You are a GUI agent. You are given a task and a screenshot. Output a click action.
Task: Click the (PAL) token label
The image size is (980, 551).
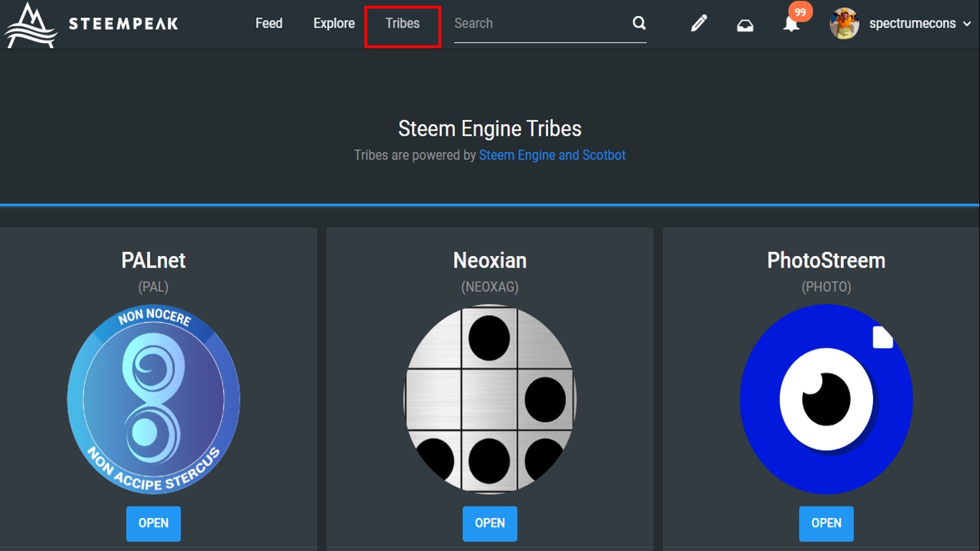[x=154, y=287]
